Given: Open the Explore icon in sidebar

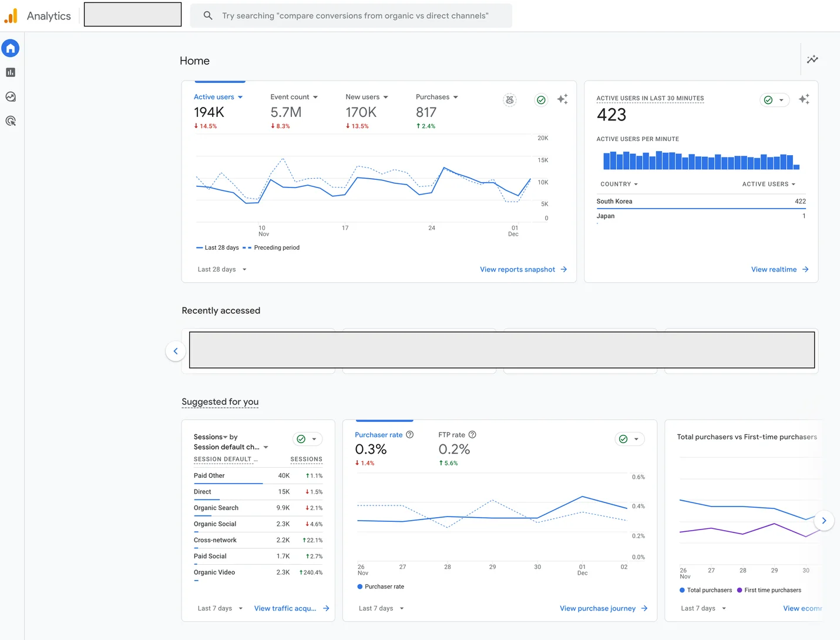Looking at the screenshot, I should click(11, 97).
